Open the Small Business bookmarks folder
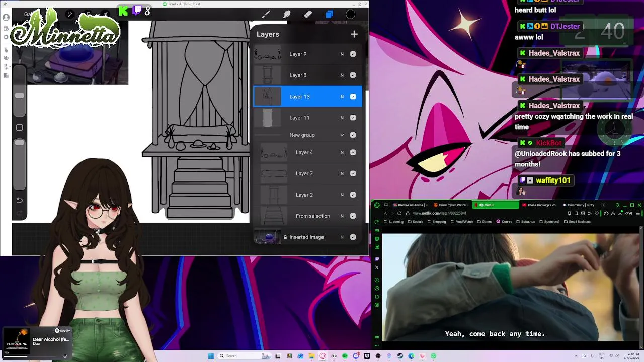This screenshot has width=644, height=362. [578, 222]
